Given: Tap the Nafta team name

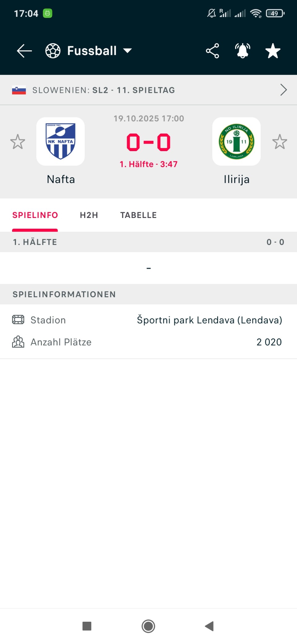Looking at the screenshot, I should click(61, 180).
